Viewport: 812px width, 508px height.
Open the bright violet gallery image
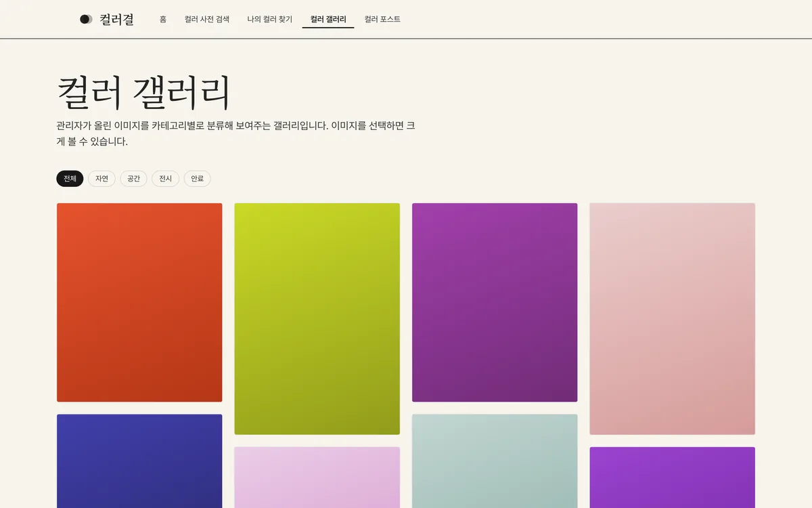(672, 477)
